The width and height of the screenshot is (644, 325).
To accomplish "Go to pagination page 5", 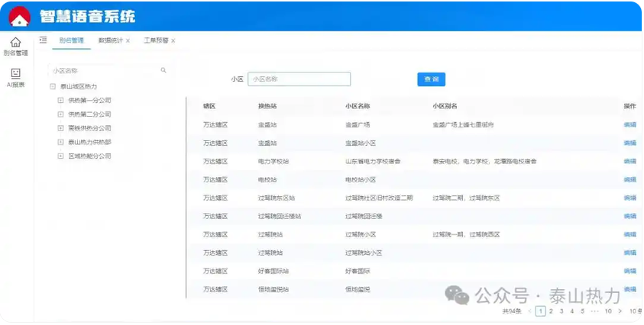I will [x=582, y=311].
